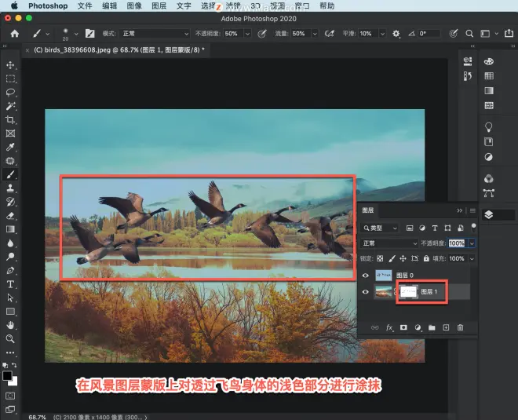Open layer opacity 100% dropdown arrow
The height and width of the screenshot is (420, 518).
472,243
